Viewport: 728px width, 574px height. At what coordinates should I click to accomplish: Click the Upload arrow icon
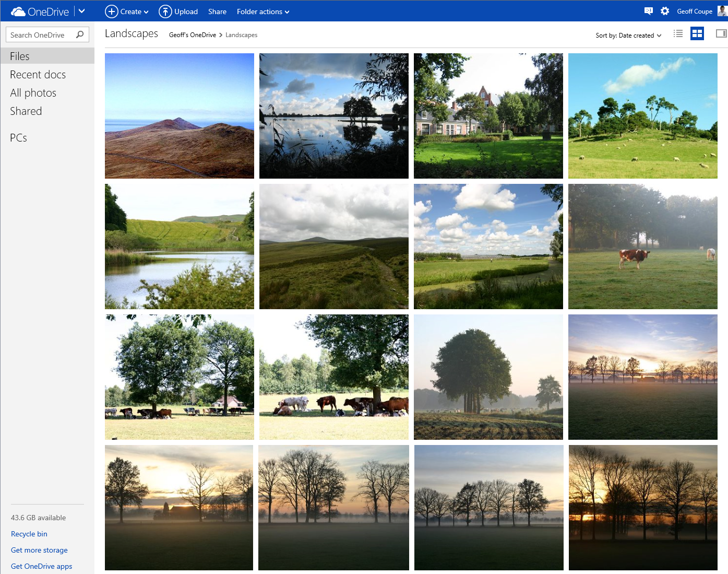(x=165, y=11)
